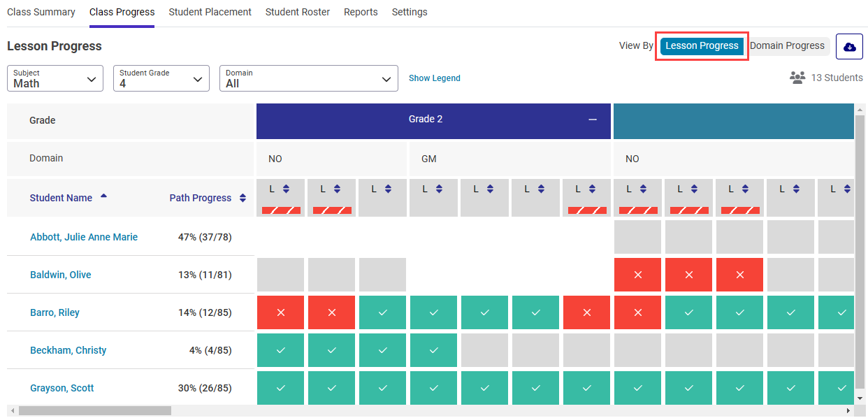Open the Subject dropdown

click(x=55, y=78)
